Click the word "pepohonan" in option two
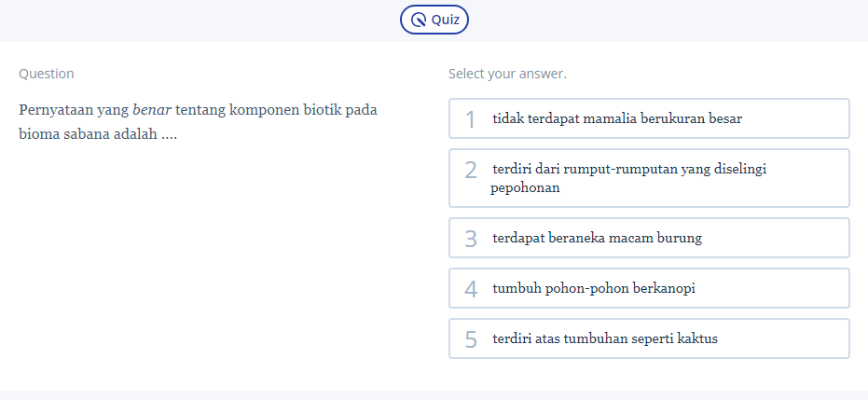 click(x=525, y=187)
